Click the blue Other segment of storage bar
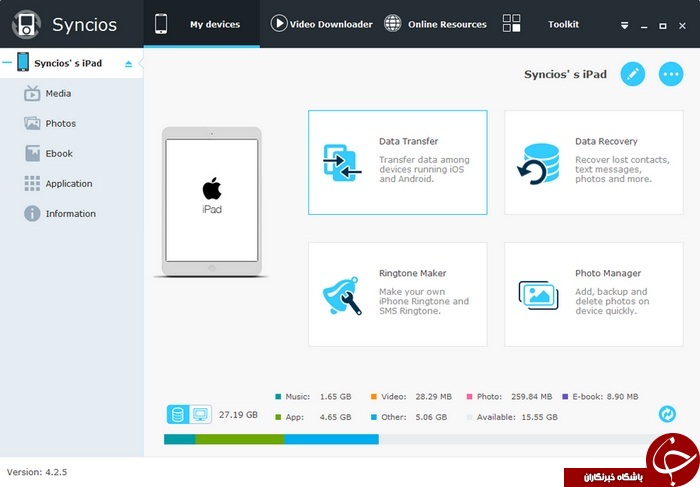Screen dimensions: 700x487 (x=331, y=439)
